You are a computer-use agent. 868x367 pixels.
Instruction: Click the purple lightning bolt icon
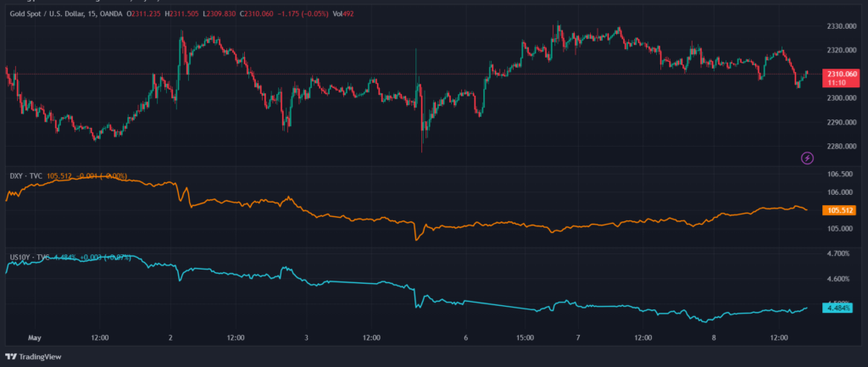[x=807, y=158]
